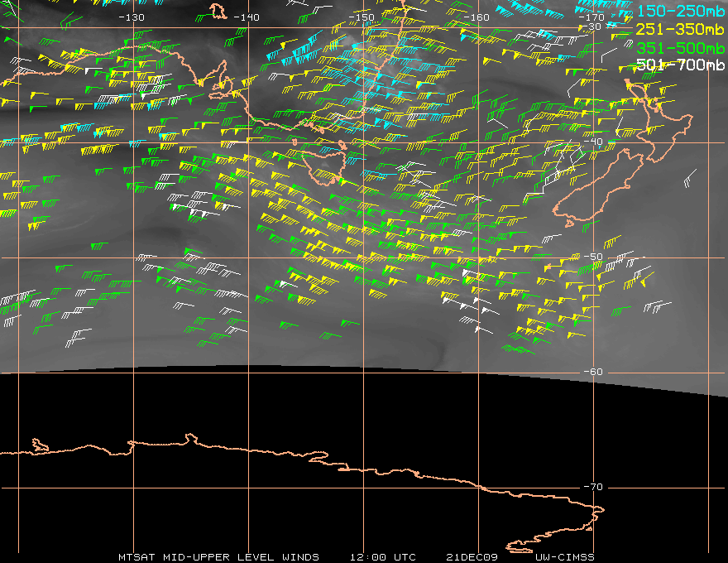This screenshot has height=563, width=728.
Task: Select the 21DEC09 date text
Action: click(472, 556)
